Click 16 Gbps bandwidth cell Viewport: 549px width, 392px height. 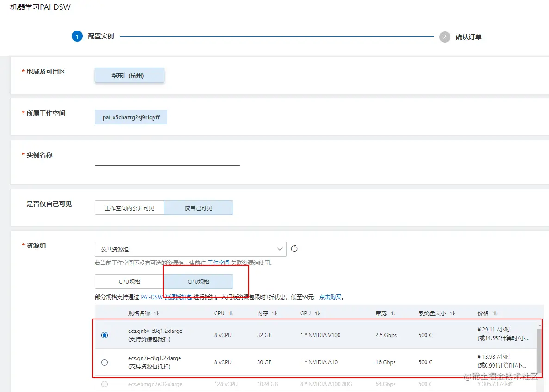pos(385,362)
